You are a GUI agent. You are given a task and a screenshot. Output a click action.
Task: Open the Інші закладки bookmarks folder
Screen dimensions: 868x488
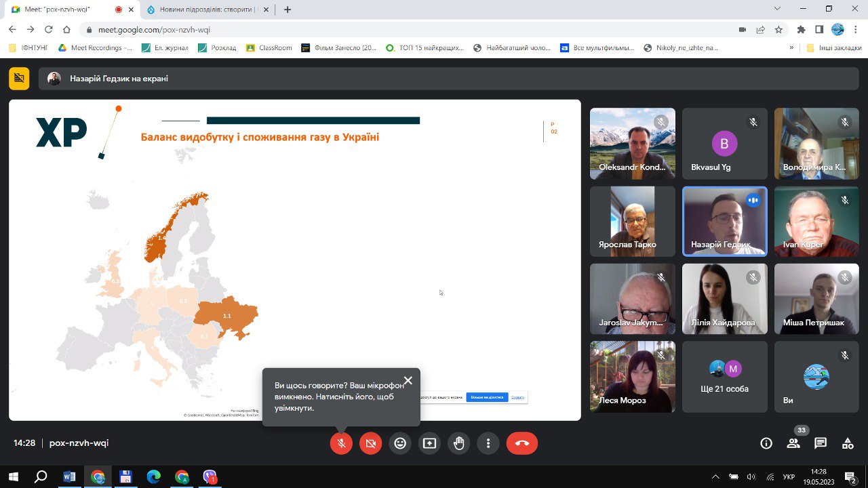(x=833, y=48)
